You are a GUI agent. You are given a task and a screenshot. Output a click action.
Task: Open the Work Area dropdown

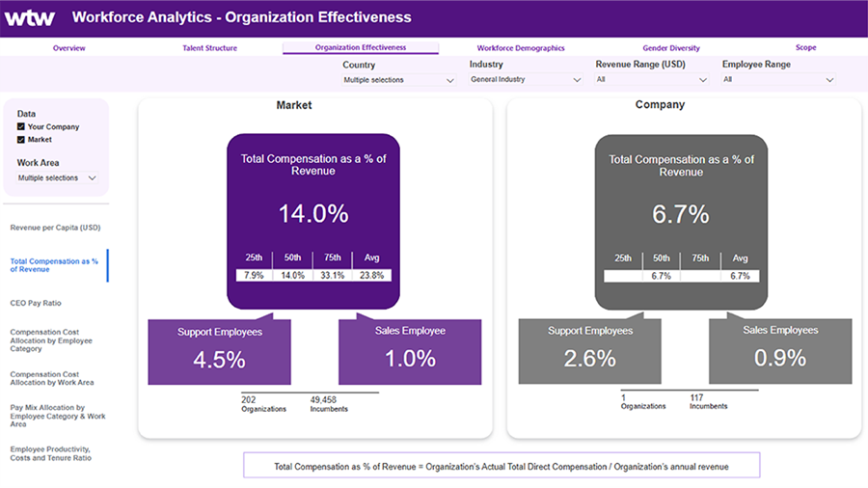[58, 178]
